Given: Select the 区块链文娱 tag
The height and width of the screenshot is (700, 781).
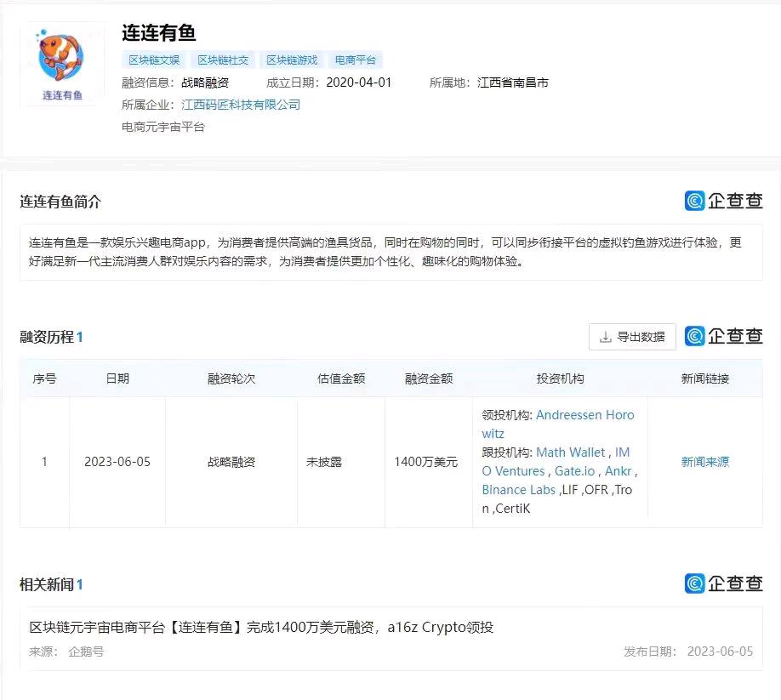Looking at the screenshot, I should click(154, 60).
